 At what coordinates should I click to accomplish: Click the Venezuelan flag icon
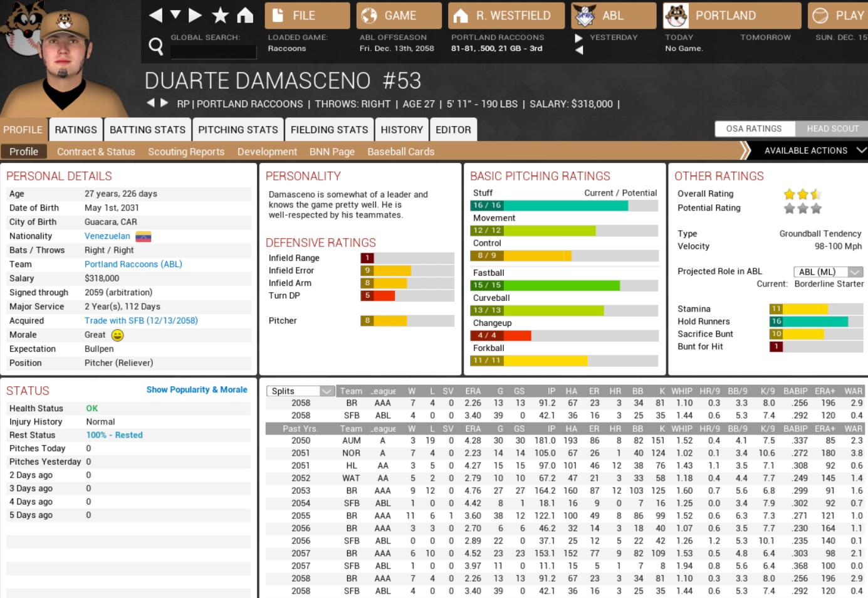144,236
